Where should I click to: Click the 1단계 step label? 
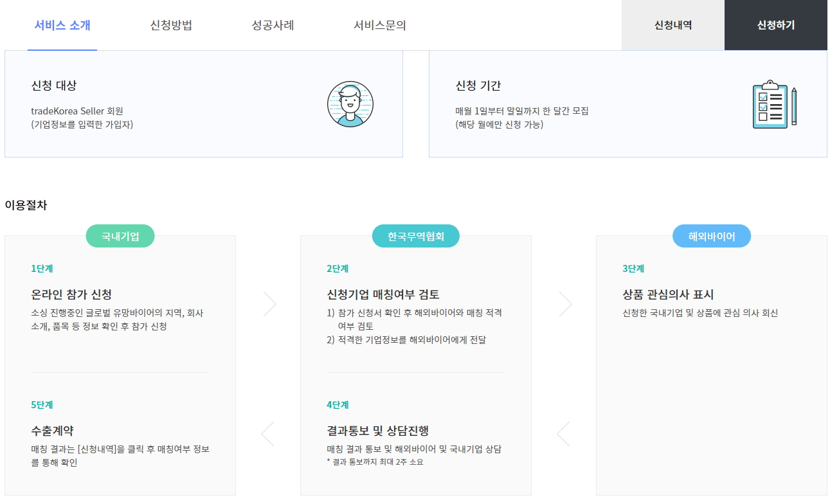[42, 269]
